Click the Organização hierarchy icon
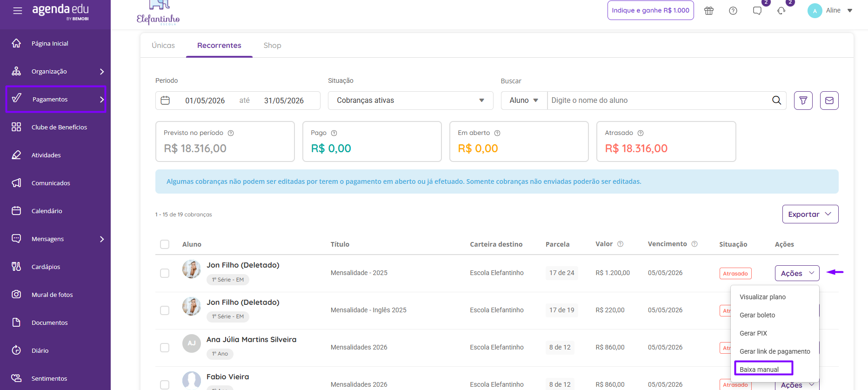 click(x=16, y=71)
